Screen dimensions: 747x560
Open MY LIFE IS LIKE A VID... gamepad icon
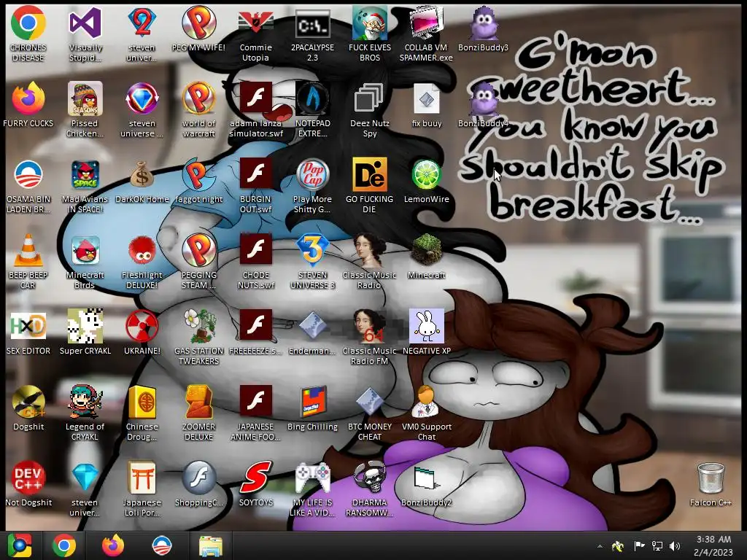click(312, 477)
